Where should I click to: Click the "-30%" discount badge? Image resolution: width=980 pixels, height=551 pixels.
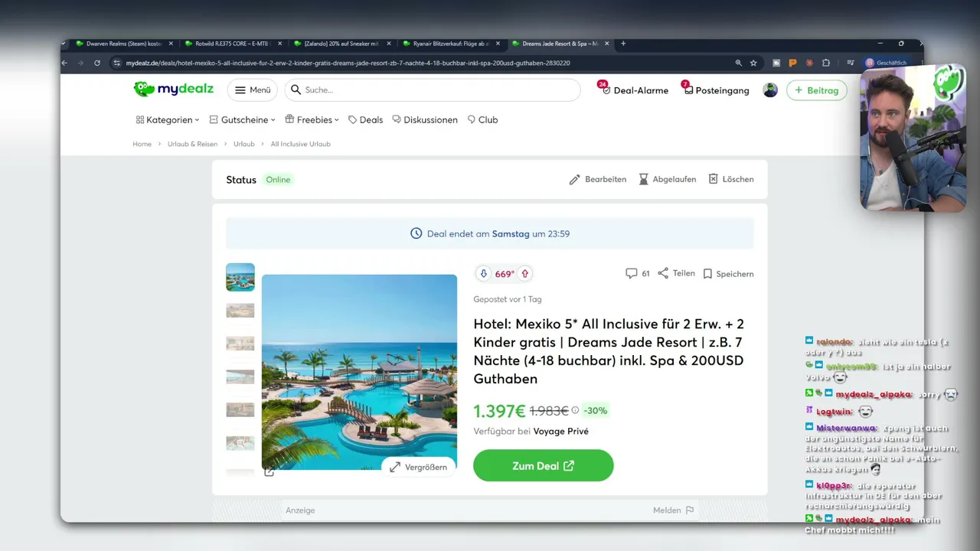(x=595, y=411)
